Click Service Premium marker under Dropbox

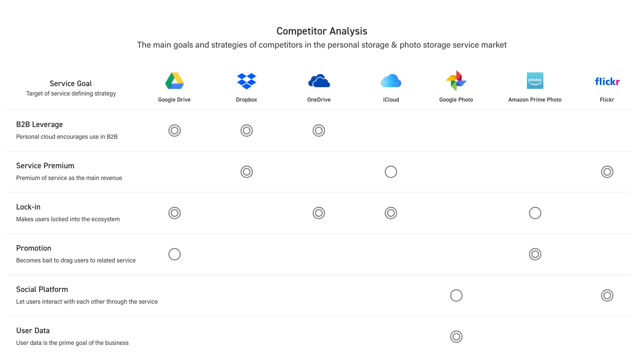click(x=247, y=172)
